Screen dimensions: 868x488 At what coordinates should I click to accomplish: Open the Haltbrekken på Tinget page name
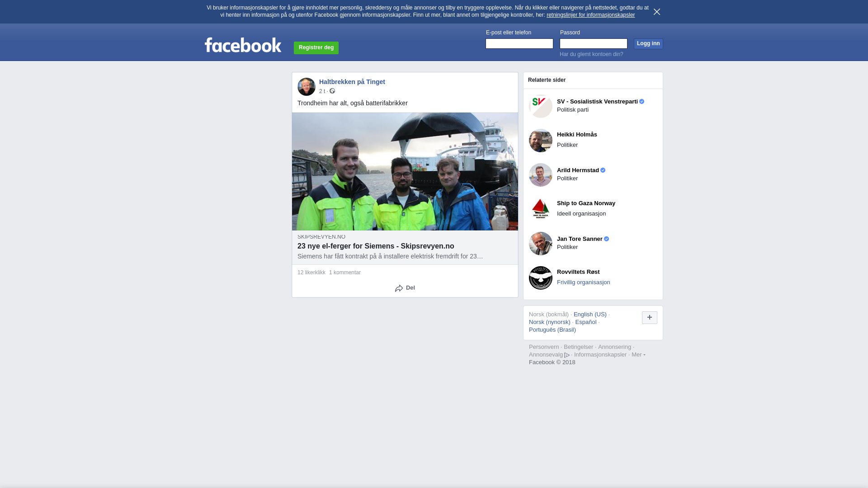point(352,82)
